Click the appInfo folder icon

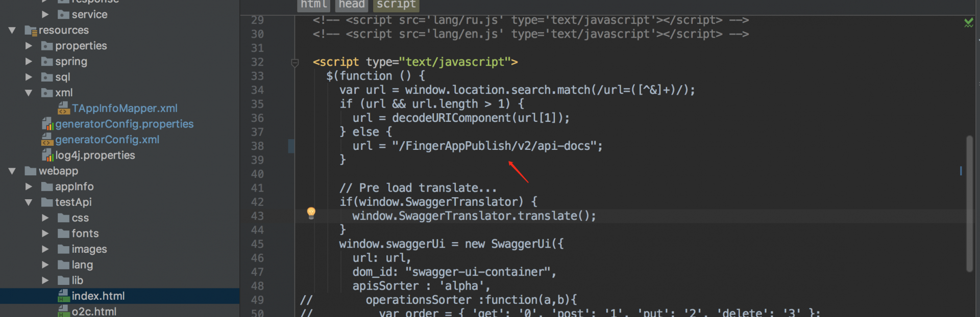[x=47, y=187]
